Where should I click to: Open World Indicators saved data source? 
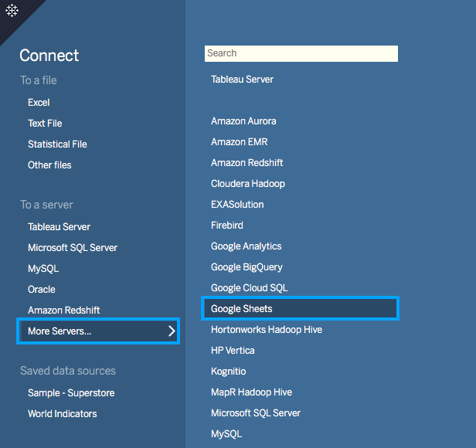tap(63, 414)
